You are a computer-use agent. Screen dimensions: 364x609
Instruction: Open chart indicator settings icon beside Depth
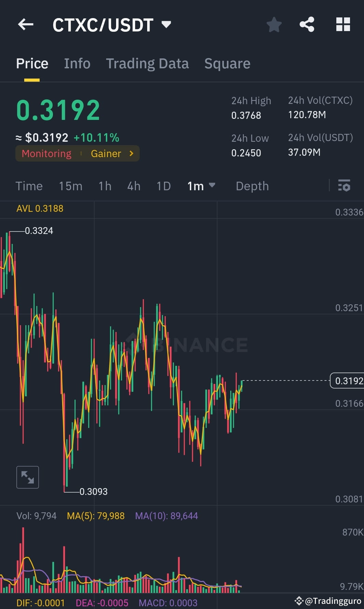tap(344, 186)
